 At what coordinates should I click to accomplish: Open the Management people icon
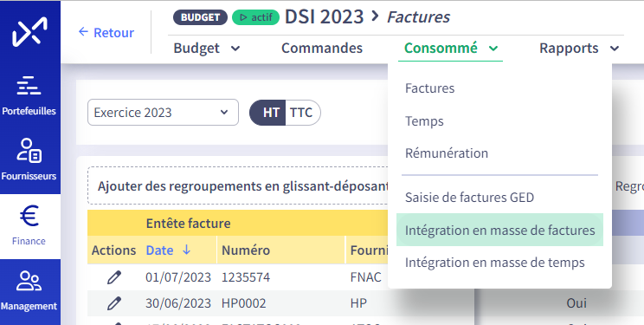(29, 281)
